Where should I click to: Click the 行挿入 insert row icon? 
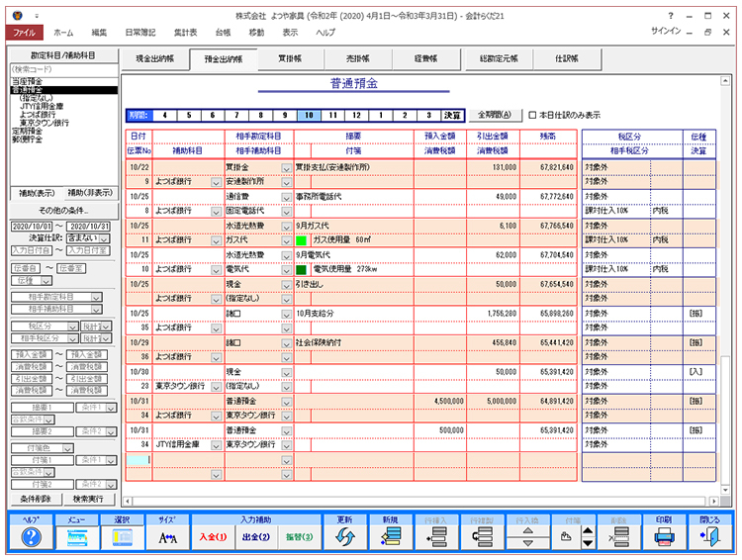(436, 537)
